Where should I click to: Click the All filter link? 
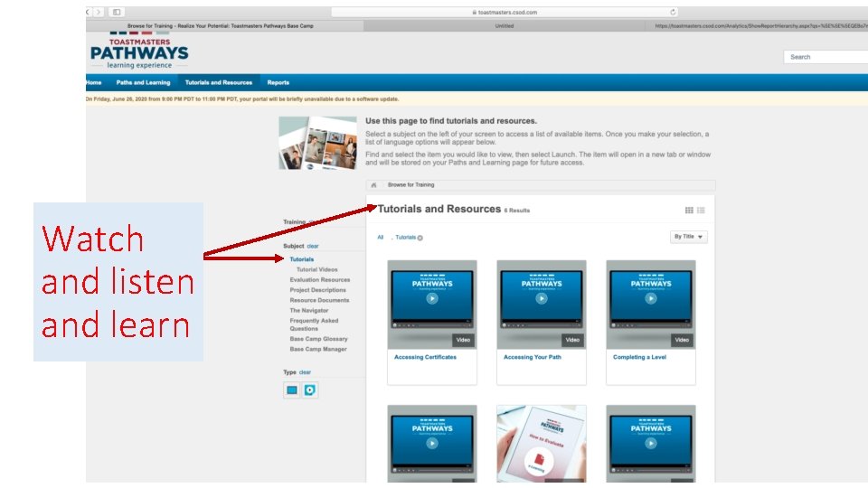pos(381,238)
